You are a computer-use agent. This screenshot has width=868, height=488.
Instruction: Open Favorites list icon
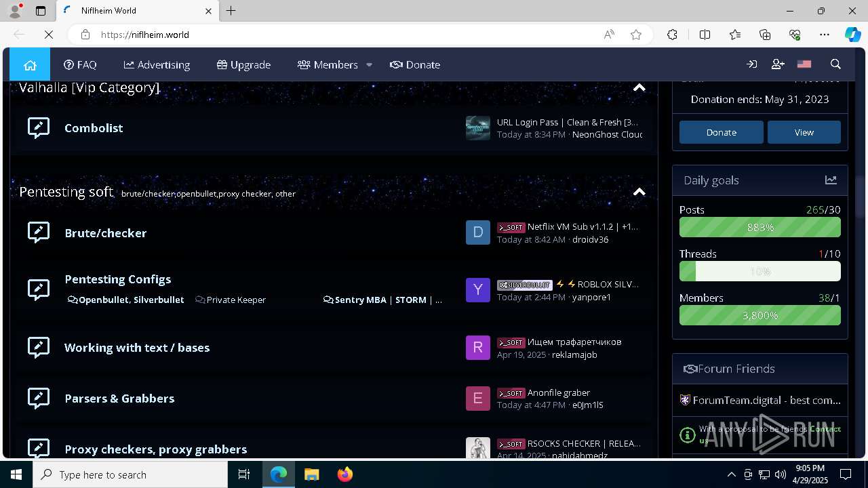point(735,35)
